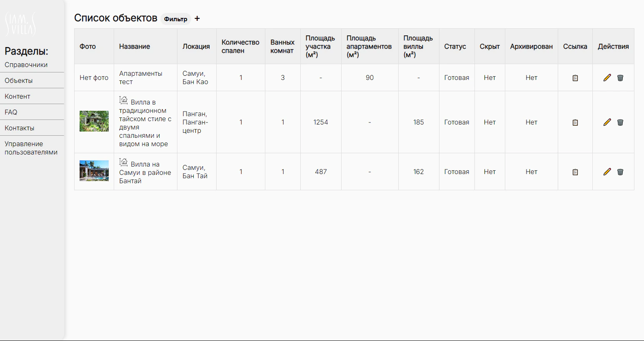Click the Панган villa photo thumbnail

[x=94, y=121]
